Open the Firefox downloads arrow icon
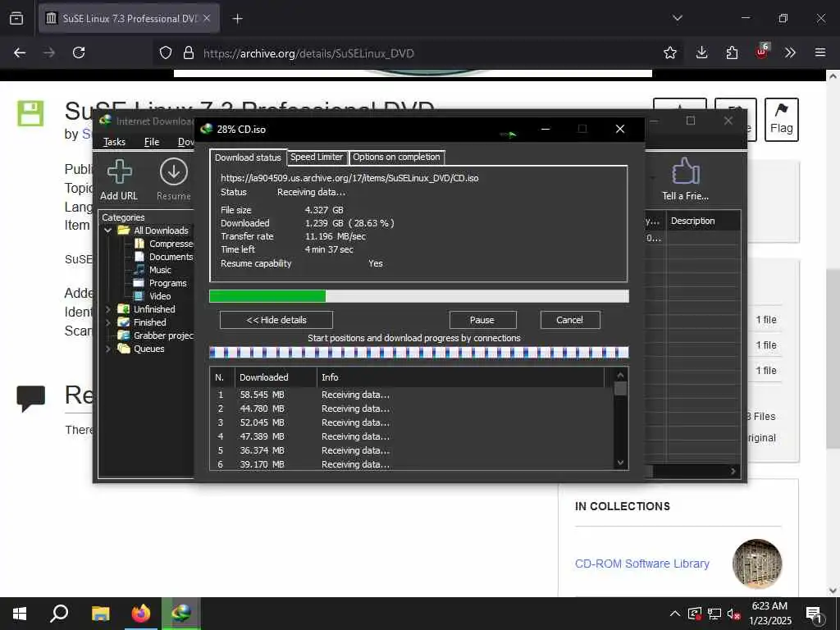This screenshot has width=840, height=630. tap(701, 52)
